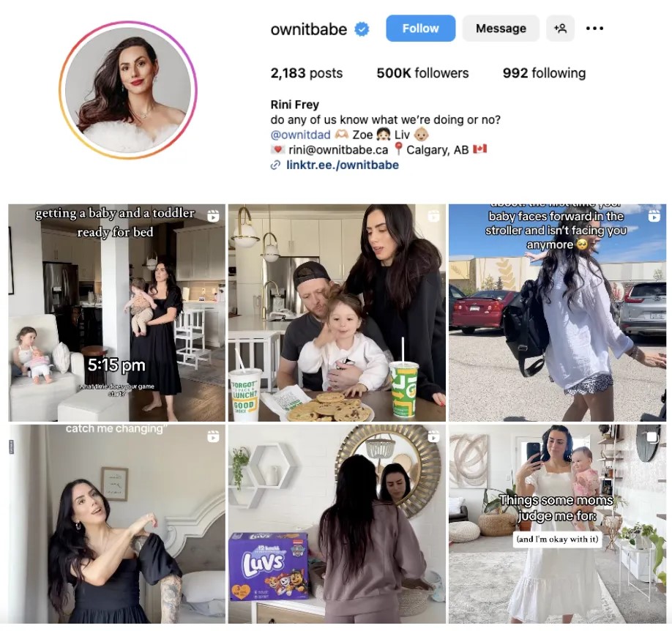View the 500K followers list
Image resolution: width=672 pixels, height=631 pixels.
[422, 73]
